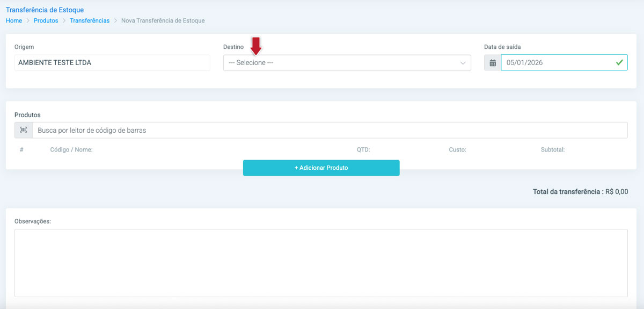Screen dimensions: 644x309
Task: Click the Subtotal column header
Action: coord(552,150)
